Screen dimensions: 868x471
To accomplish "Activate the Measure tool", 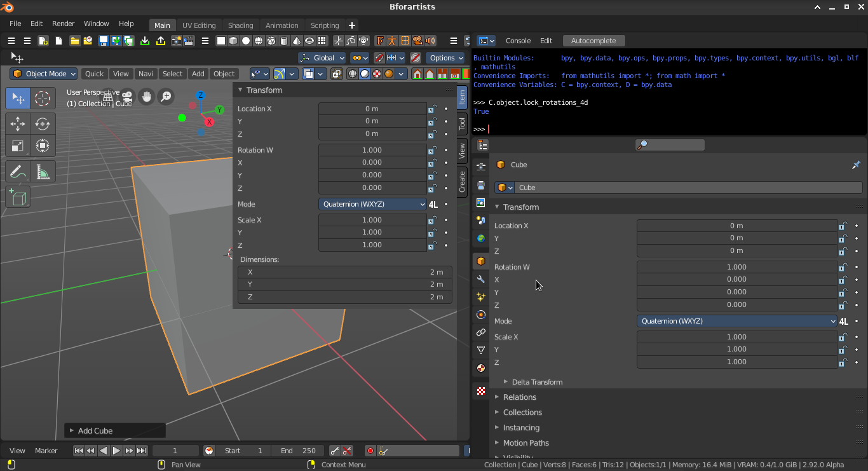I will 43,172.
